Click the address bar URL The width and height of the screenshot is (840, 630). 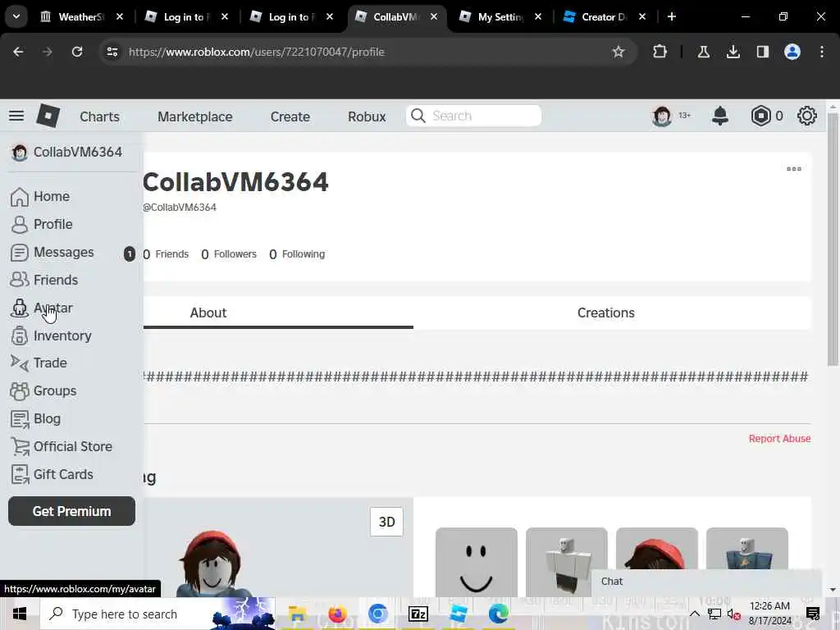click(x=257, y=52)
